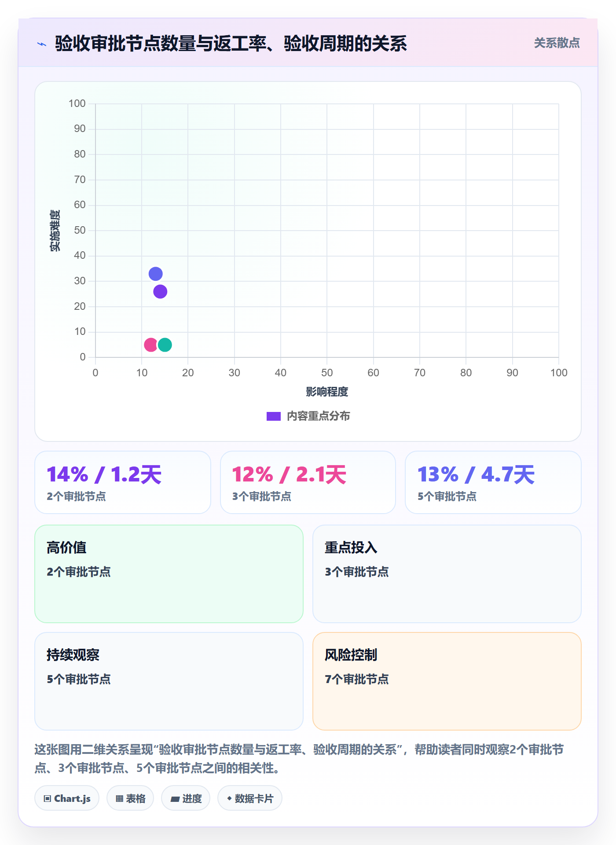Click 2个审批节点 under the 14% stat
This screenshot has height=845, width=616.
(x=76, y=496)
